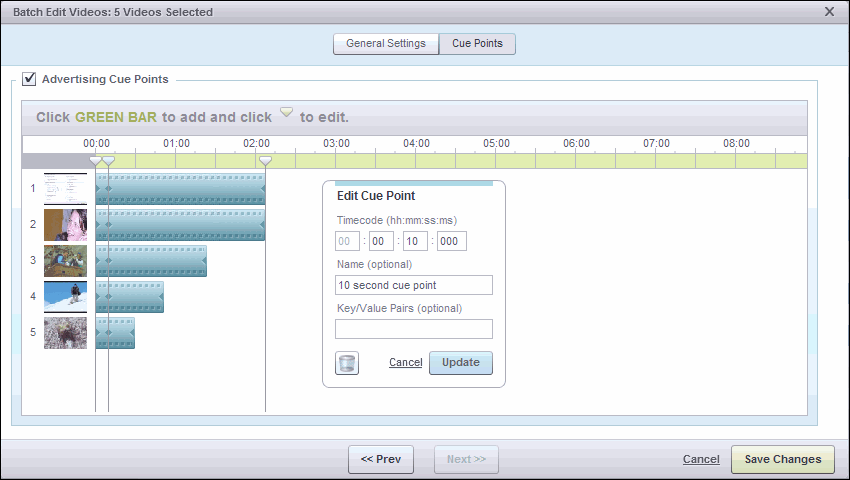Click the minutes timecode field
Viewport: 850px width, 480px height.
(381, 241)
